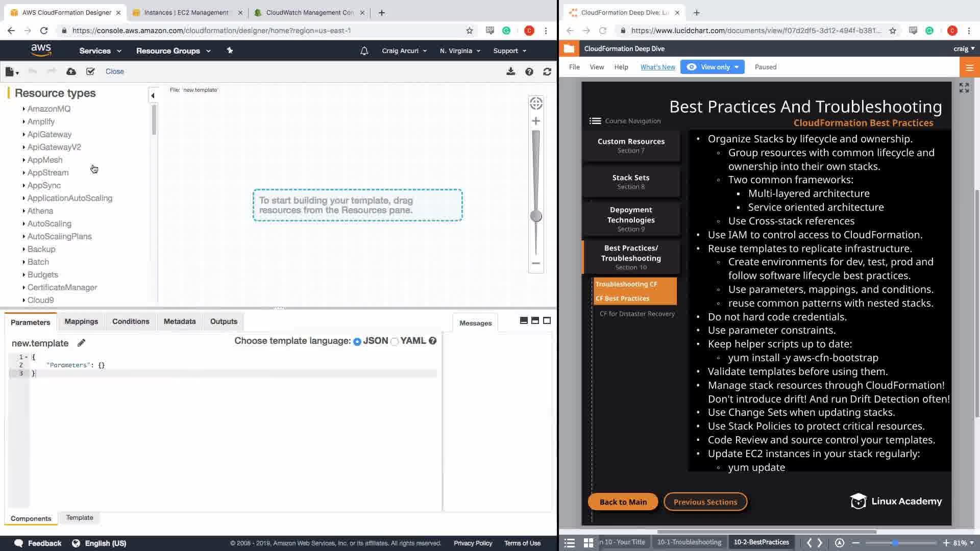Switch to the Template bottom tab
This screenshot has height=551, width=980.
click(80, 517)
